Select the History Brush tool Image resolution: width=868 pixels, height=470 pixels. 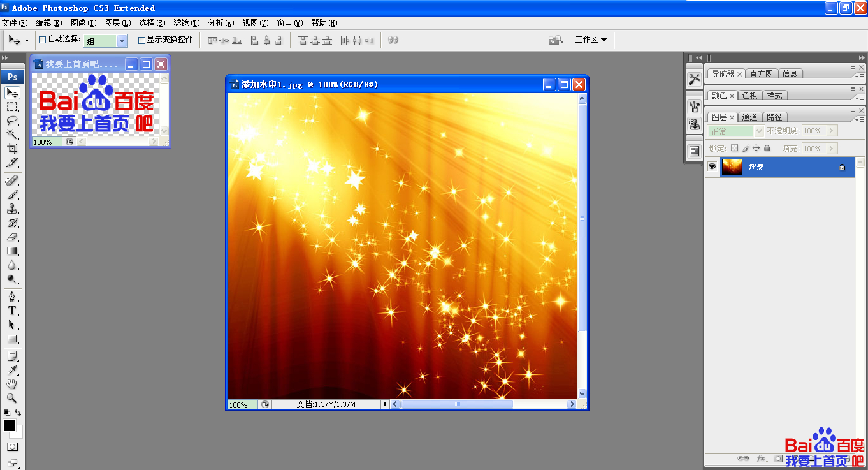click(12, 223)
